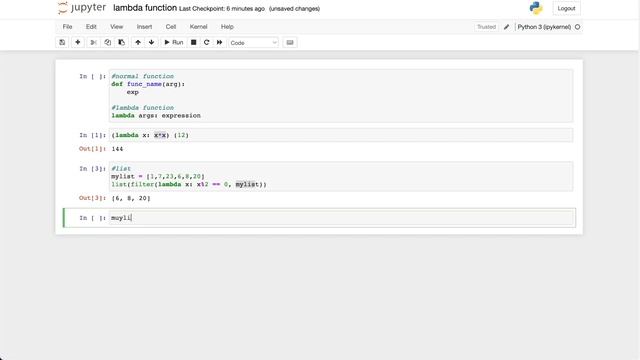
Task: Click the Trusted notebook button
Action: (486, 27)
